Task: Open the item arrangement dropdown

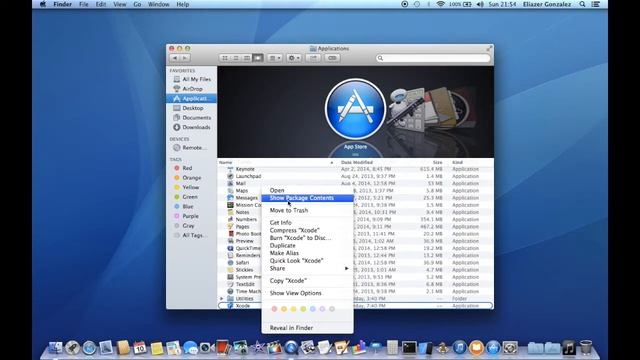Action: pyautogui.click(x=274, y=58)
